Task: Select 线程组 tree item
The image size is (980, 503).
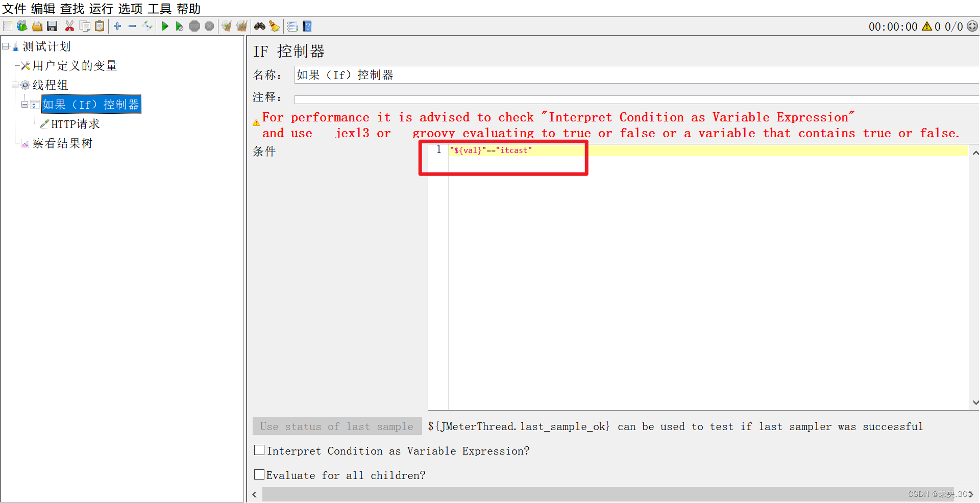Action: (51, 85)
